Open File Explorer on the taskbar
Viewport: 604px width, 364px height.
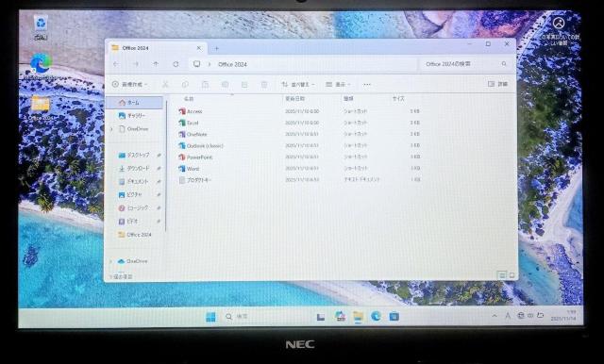[x=358, y=317]
